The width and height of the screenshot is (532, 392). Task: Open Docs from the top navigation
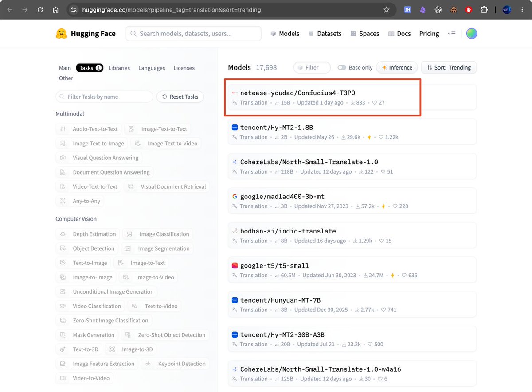pyautogui.click(x=399, y=34)
